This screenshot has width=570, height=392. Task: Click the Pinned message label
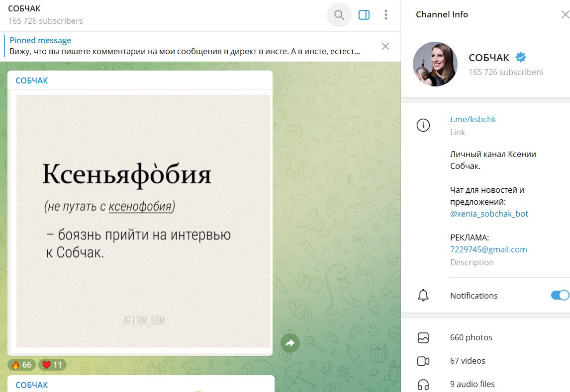coord(40,40)
